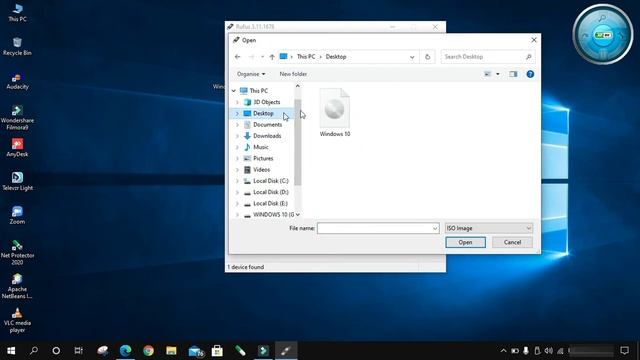
Task: Expand Local Disk (C:) tree node
Action: coord(237,181)
